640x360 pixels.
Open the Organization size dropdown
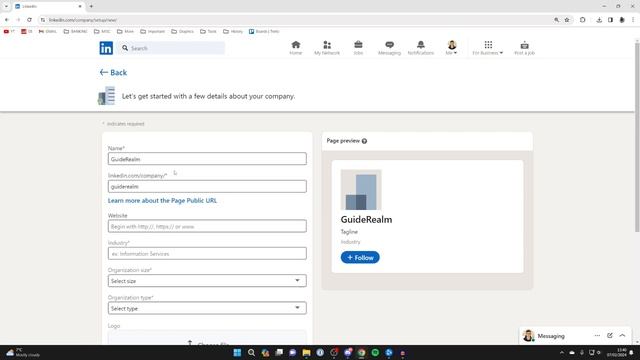coord(207,281)
